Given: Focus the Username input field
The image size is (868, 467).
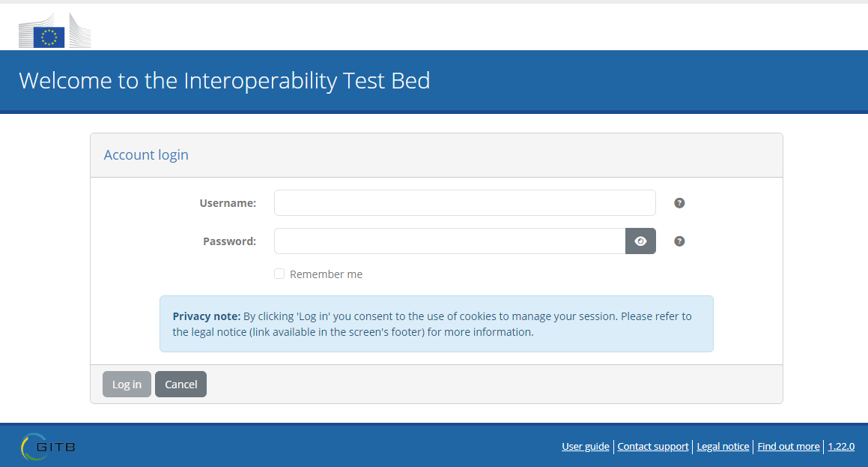Looking at the screenshot, I should 464,203.
